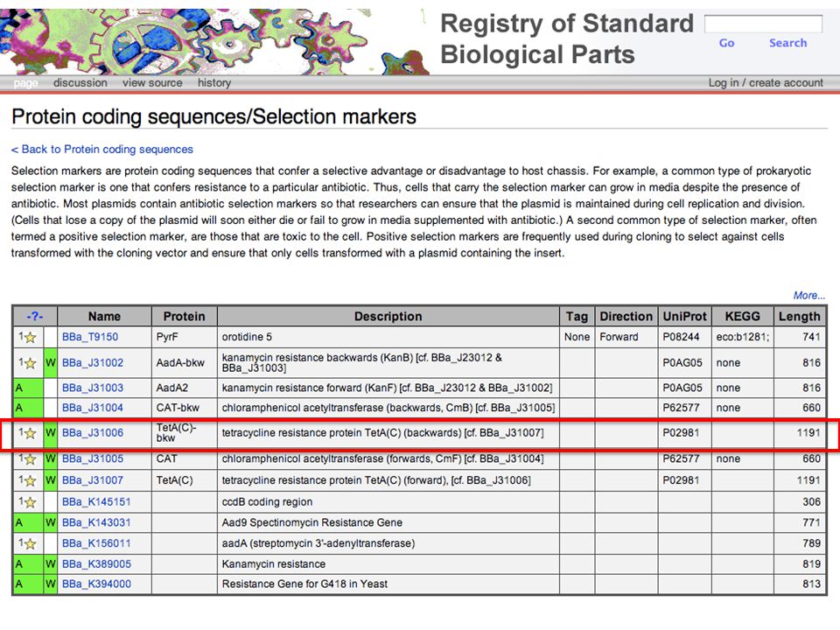Click the green W icon for BBa_K143031
The image size is (840, 630).
coord(51,522)
